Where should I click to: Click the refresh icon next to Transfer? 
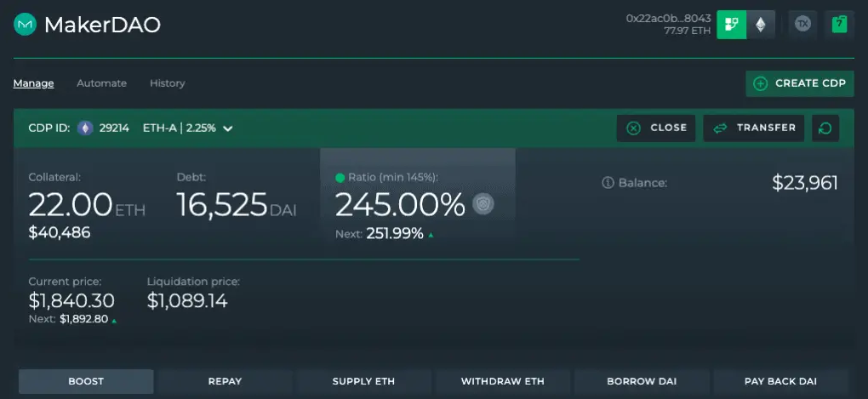click(x=825, y=128)
